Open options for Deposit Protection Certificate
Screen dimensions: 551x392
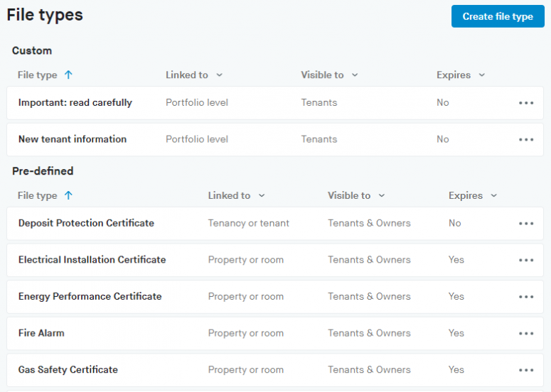(526, 224)
